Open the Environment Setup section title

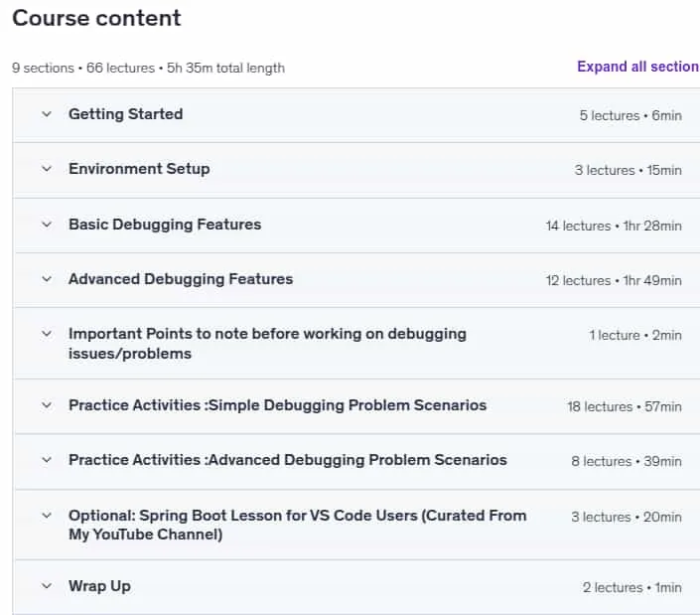[139, 169]
